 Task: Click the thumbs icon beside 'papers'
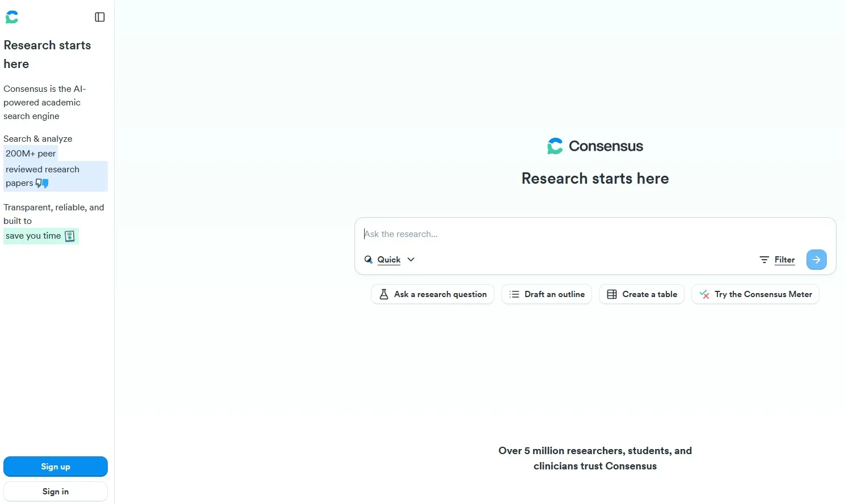(x=42, y=183)
